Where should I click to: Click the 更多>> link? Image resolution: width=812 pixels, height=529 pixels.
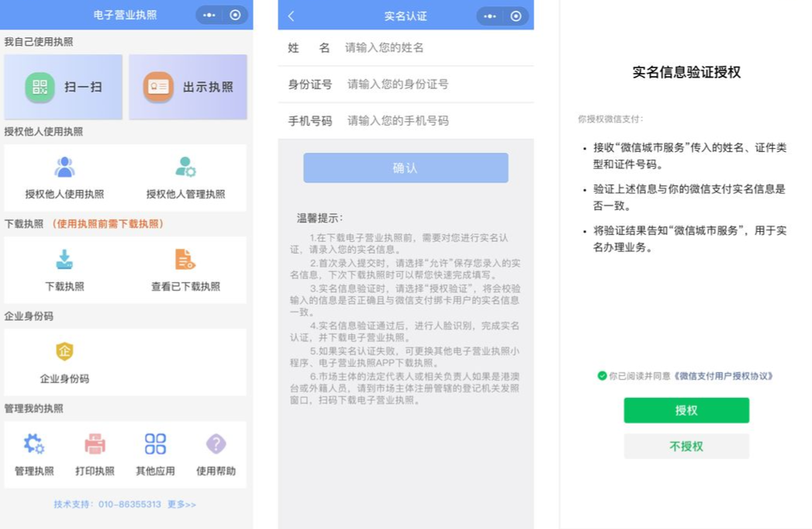(181, 504)
